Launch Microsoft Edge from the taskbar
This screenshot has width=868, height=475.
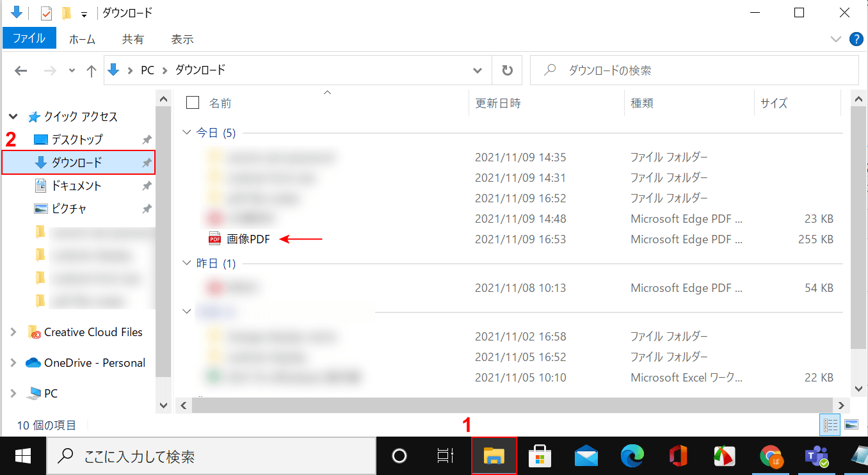coord(632,456)
